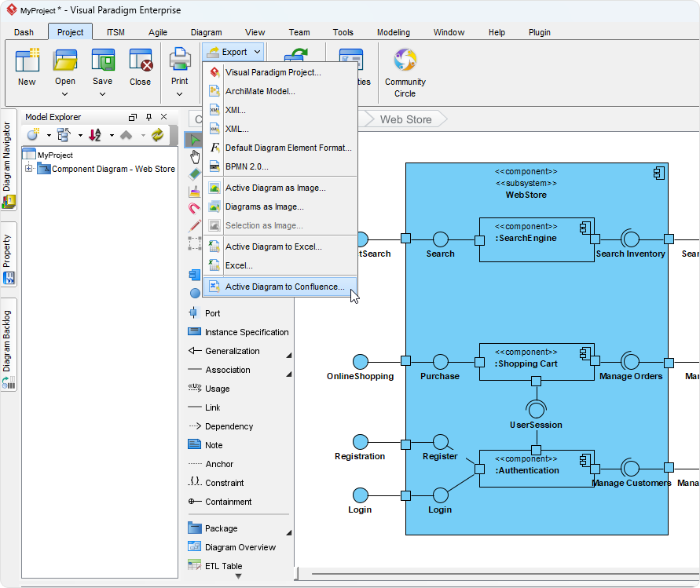
Task: Click the refresh icon in Model Explorer
Action: point(158,135)
